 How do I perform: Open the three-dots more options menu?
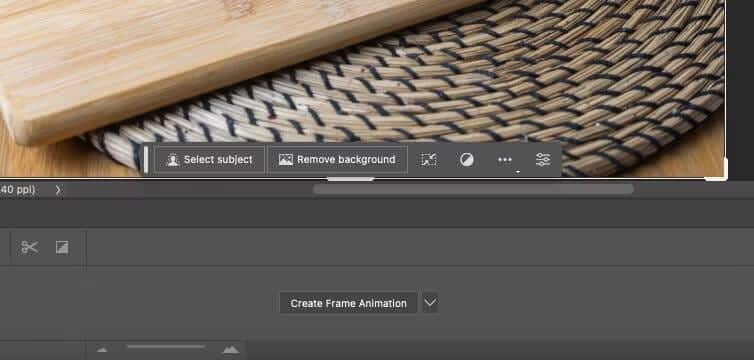tap(505, 160)
